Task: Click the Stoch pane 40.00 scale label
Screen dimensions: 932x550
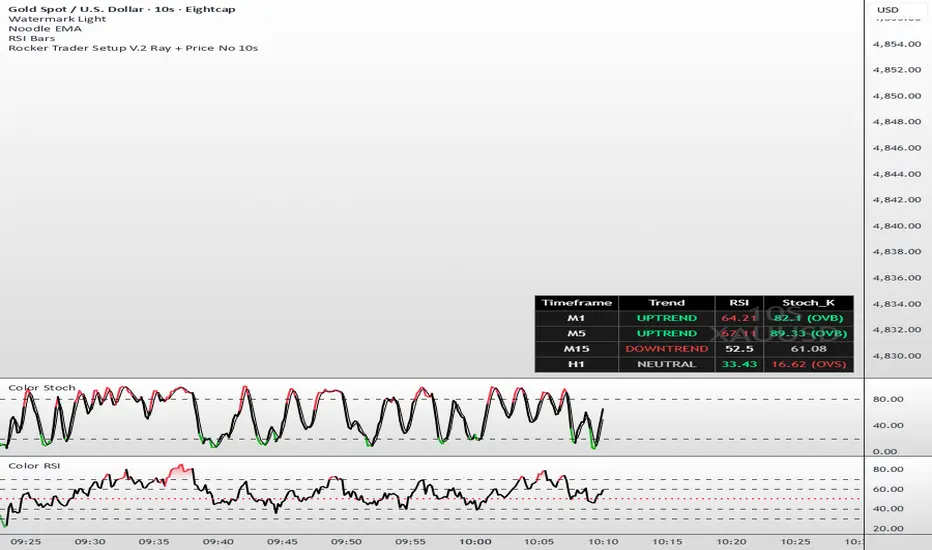Action: coord(888,425)
